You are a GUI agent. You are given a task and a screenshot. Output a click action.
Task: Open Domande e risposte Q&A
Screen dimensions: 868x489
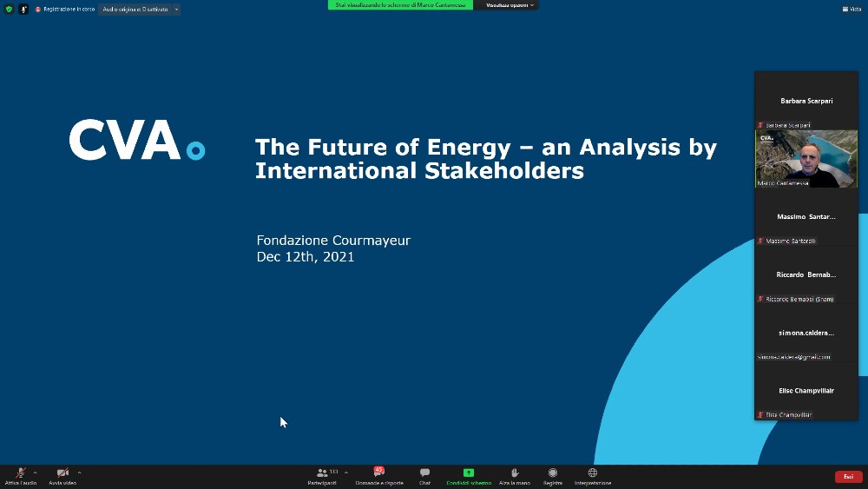point(379,476)
